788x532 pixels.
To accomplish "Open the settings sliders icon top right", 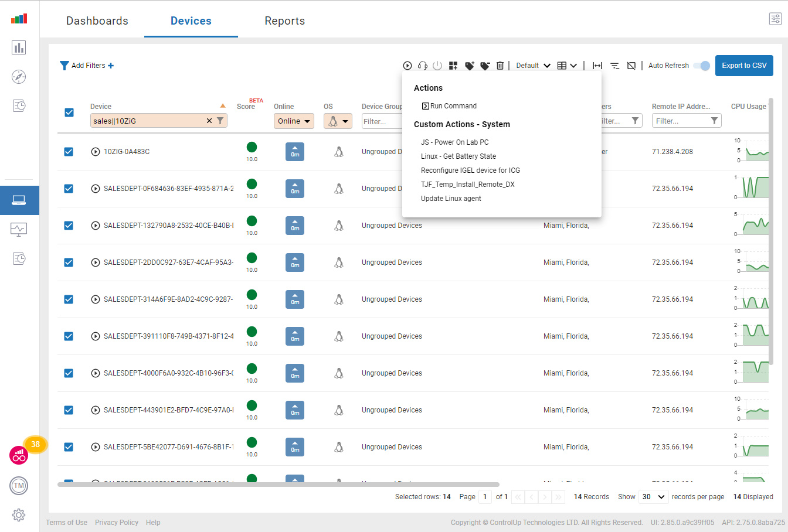I will [775, 19].
